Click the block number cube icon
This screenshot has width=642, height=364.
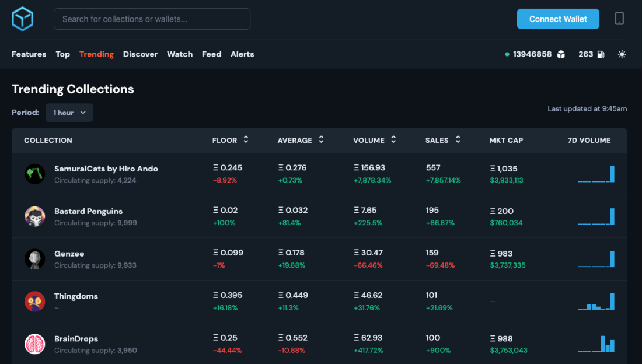[x=561, y=54]
